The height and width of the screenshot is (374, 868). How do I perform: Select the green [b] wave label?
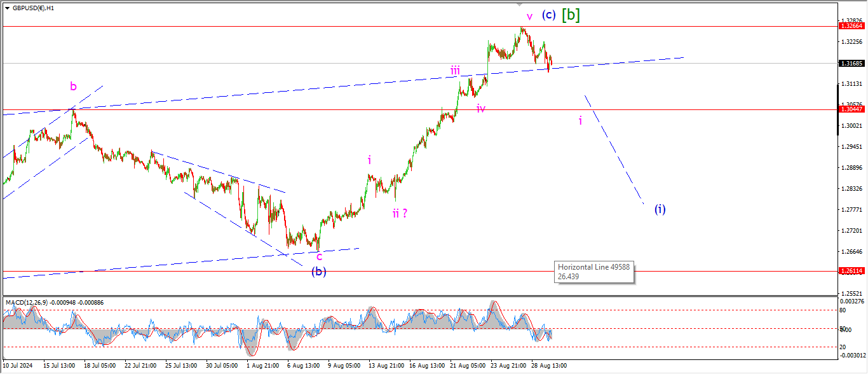coord(571,15)
